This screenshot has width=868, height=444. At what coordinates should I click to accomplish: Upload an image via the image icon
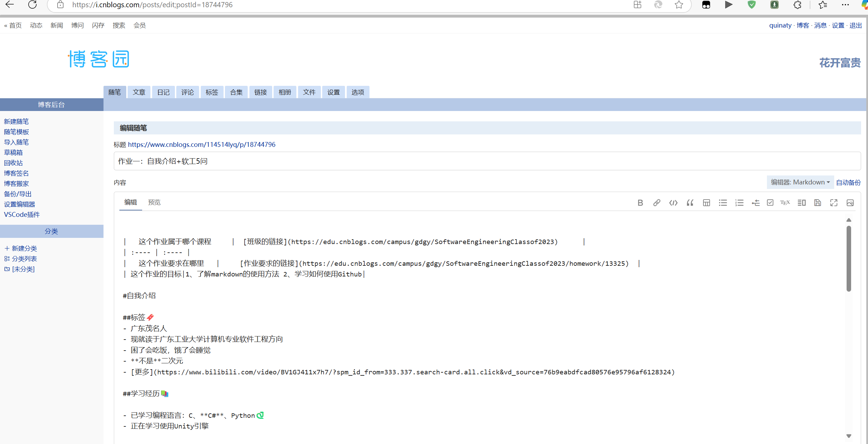coord(850,203)
